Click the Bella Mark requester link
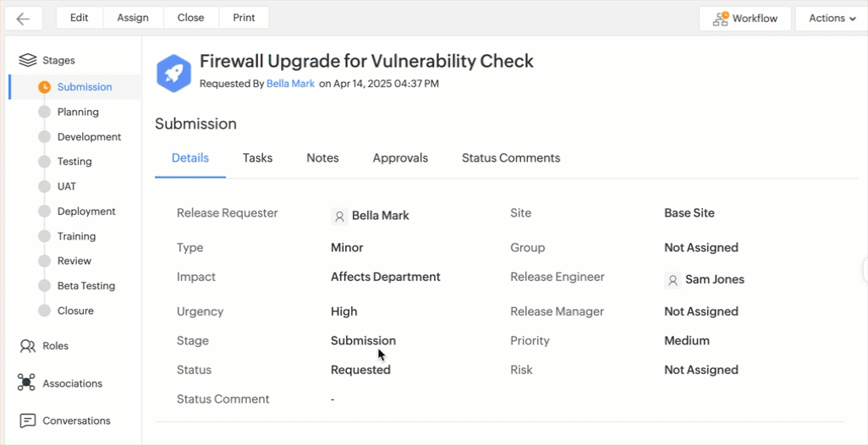868x445 pixels. click(x=290, y=84)
